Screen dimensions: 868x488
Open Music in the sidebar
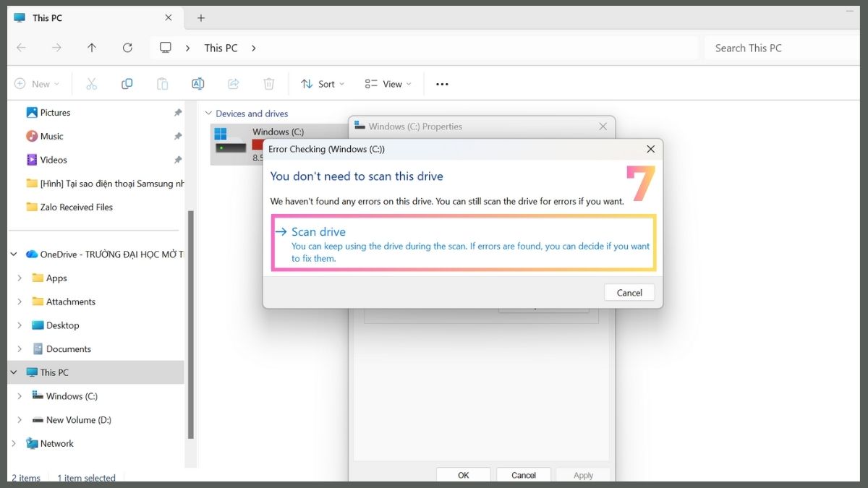click(44, 136)
